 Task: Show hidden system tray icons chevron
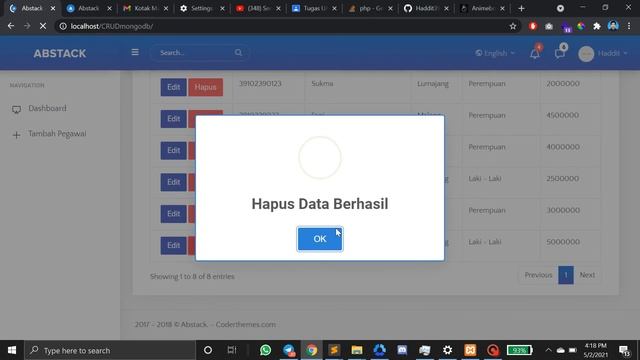pyautogui.click(x=548, y=350)
